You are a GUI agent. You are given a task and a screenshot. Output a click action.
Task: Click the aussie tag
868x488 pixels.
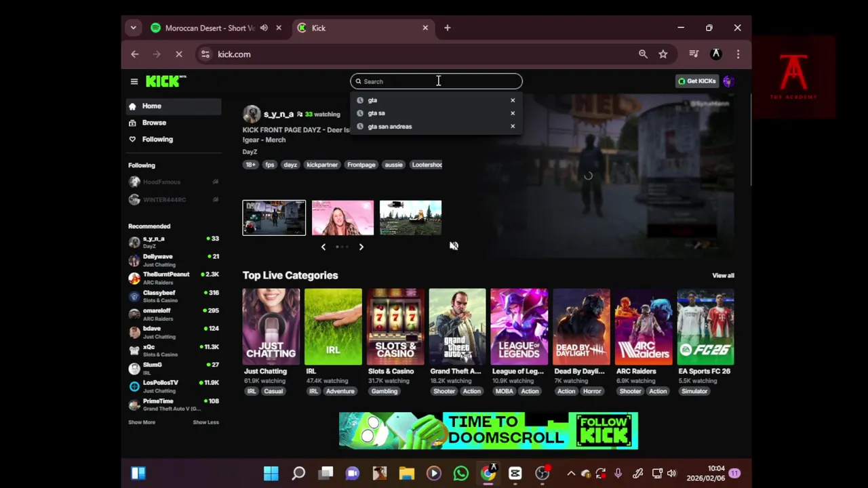pos(394,165)
